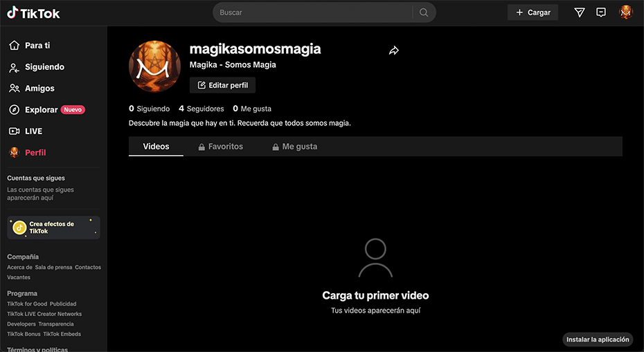This screenshot has height=352, width=644.
Task: Open LIVE in the sidebar
Action: 33,131
